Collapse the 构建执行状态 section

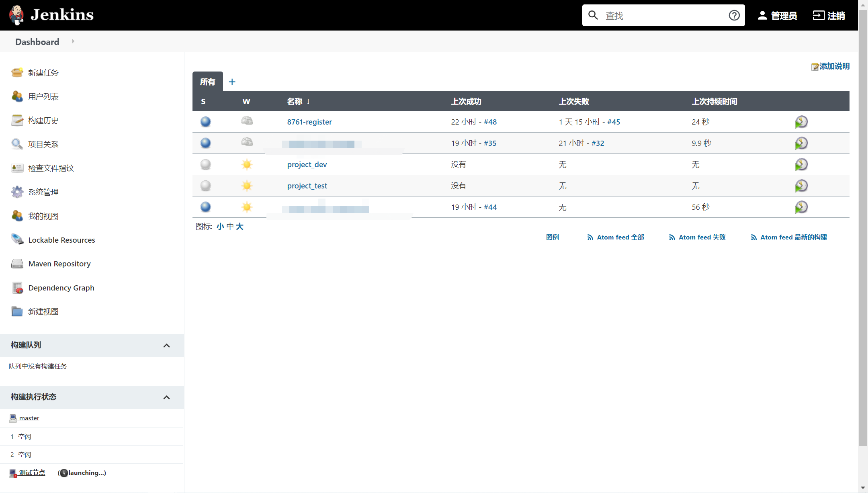tap(167, 397)
